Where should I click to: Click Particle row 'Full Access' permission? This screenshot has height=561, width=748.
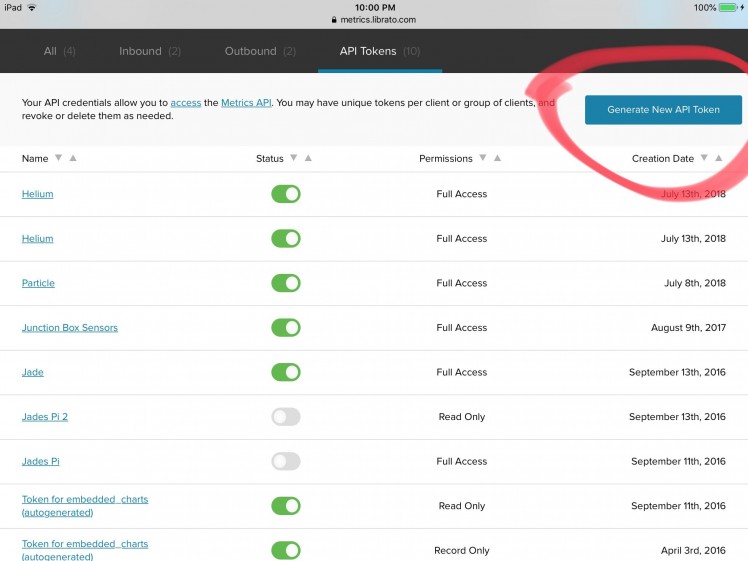pos(462,283)
